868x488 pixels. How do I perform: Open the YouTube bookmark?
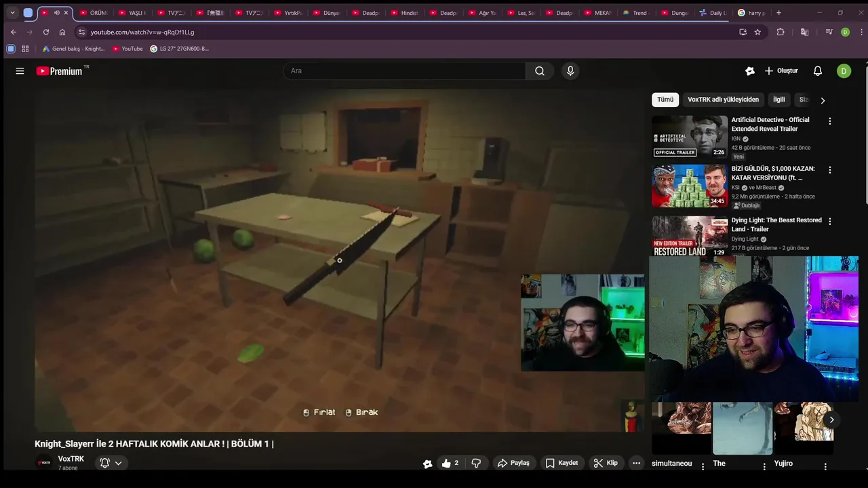pyautogui.click(x=127, y=49)
